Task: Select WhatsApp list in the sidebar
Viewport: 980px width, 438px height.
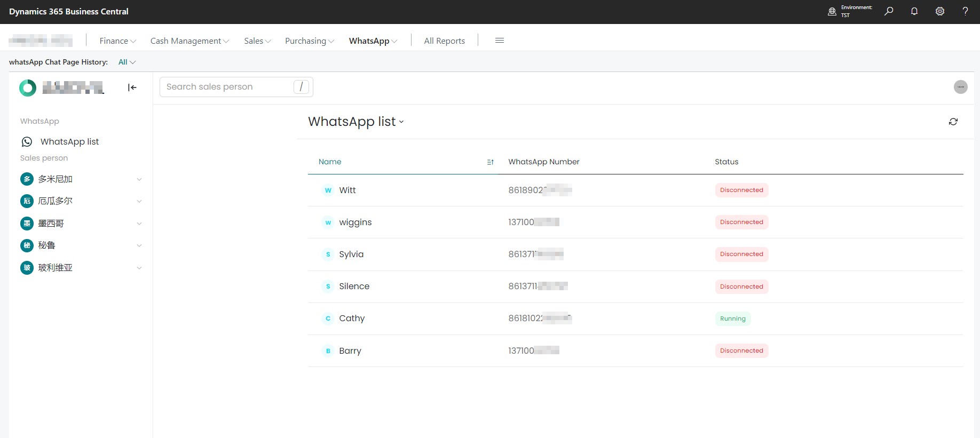Action: click(69, 142)
